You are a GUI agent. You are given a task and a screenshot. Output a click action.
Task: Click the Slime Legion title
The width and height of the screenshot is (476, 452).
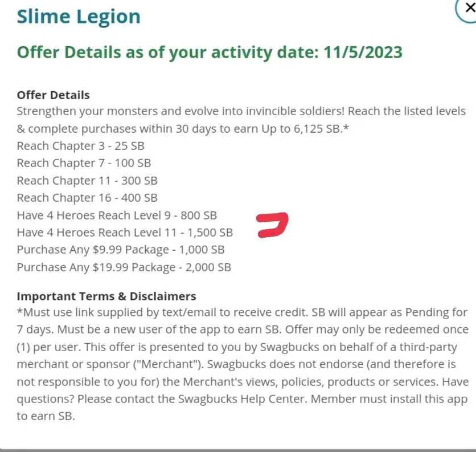point(78,16)
